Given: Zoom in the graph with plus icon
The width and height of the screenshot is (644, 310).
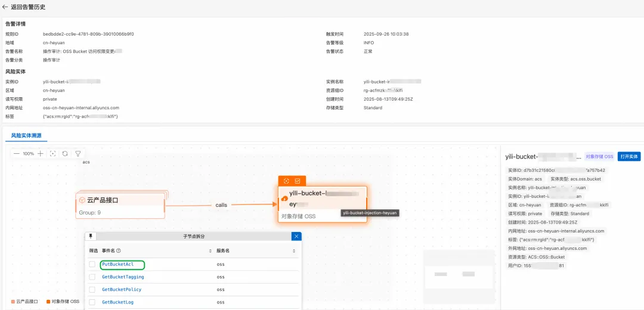Looking at the screenshot, I should tap(41, 154).
